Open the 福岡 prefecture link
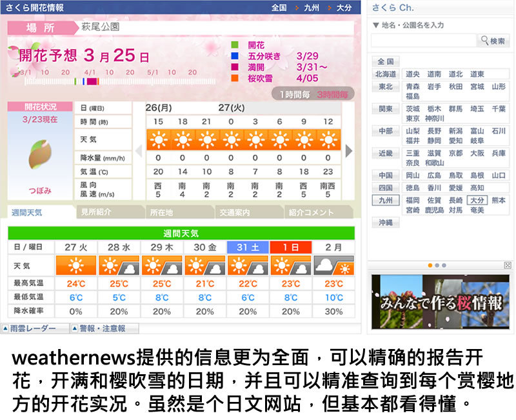This screenshot has width=516, height=420. coord(412,200)
